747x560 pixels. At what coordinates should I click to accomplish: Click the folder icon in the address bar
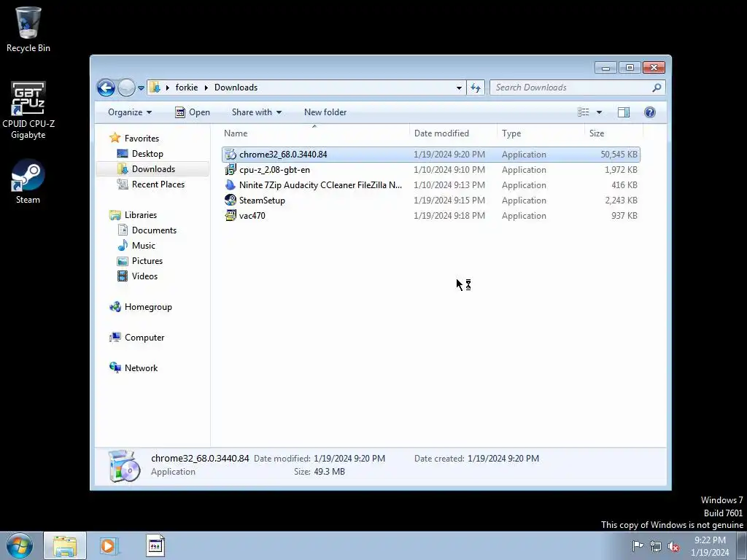point(155,87)
